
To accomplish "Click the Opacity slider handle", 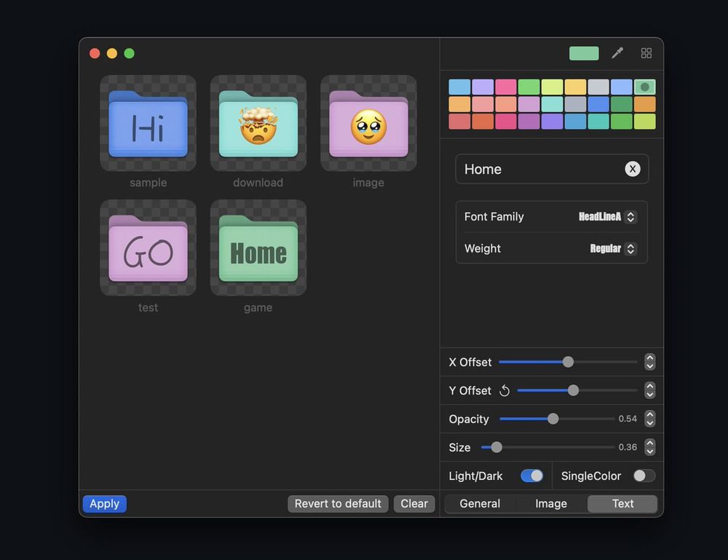I will click(x=553, y=419).
